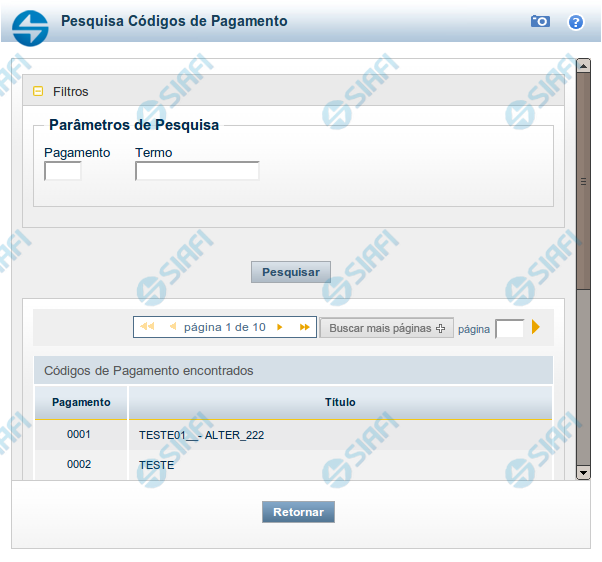Focus the Pagamento input field
Viewport: 602px width, 562px height.
pos(63,171)
